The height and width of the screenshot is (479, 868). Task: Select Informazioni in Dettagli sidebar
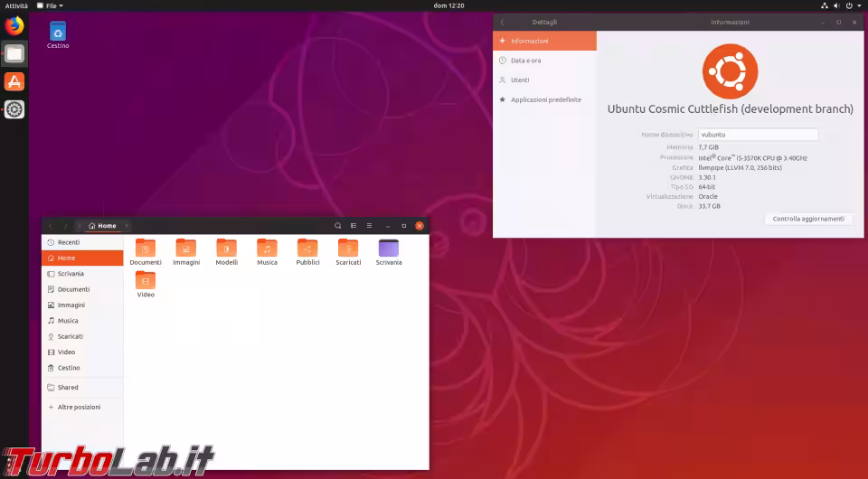click(544, 41)
